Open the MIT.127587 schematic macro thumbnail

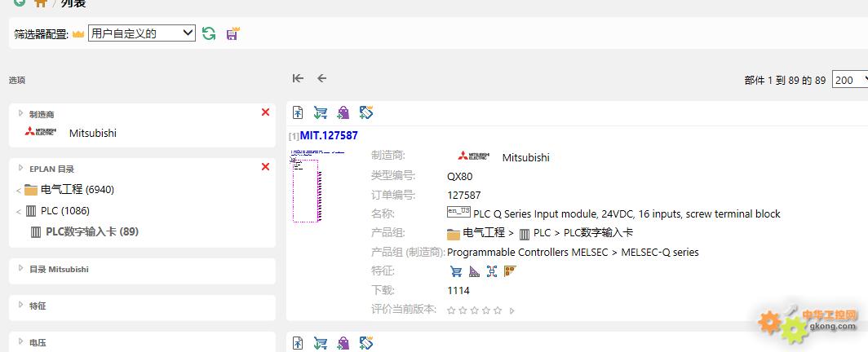coord(317,187)
